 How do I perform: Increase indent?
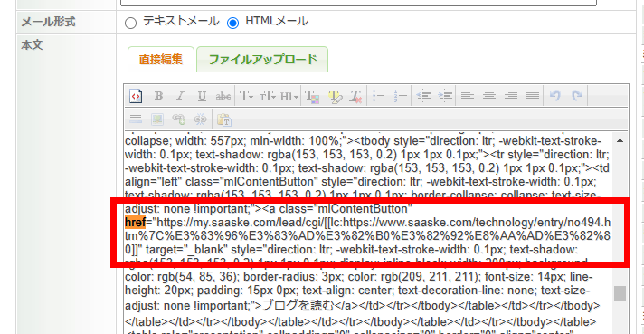tap(445, 96)
